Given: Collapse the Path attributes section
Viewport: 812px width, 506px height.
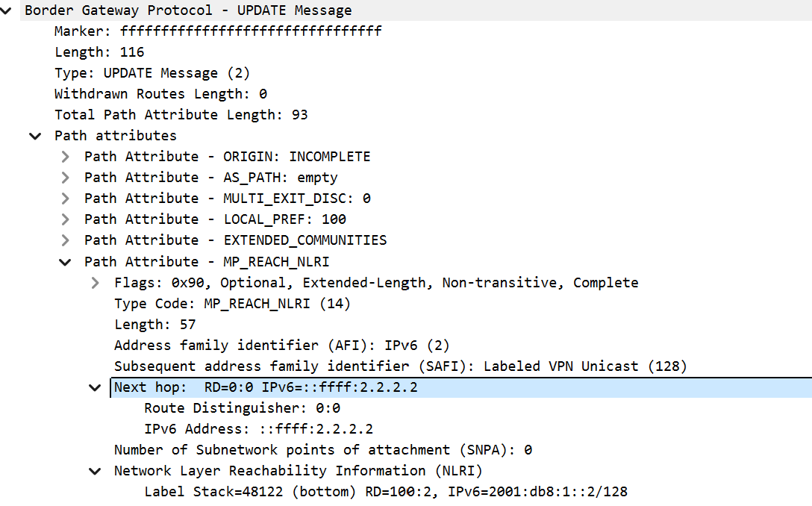Looking at the screenshot, I should [x=35, y=137].
